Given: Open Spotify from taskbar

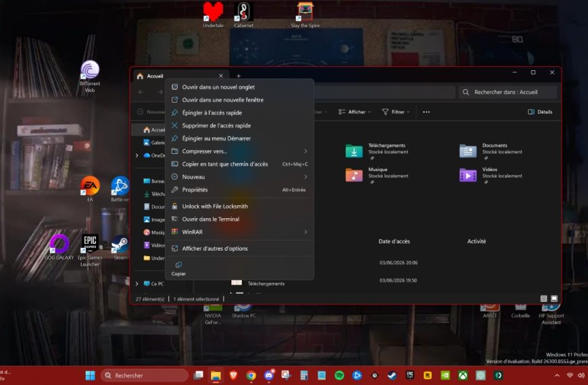Looking at the screenshot, I should coord(339,376).
